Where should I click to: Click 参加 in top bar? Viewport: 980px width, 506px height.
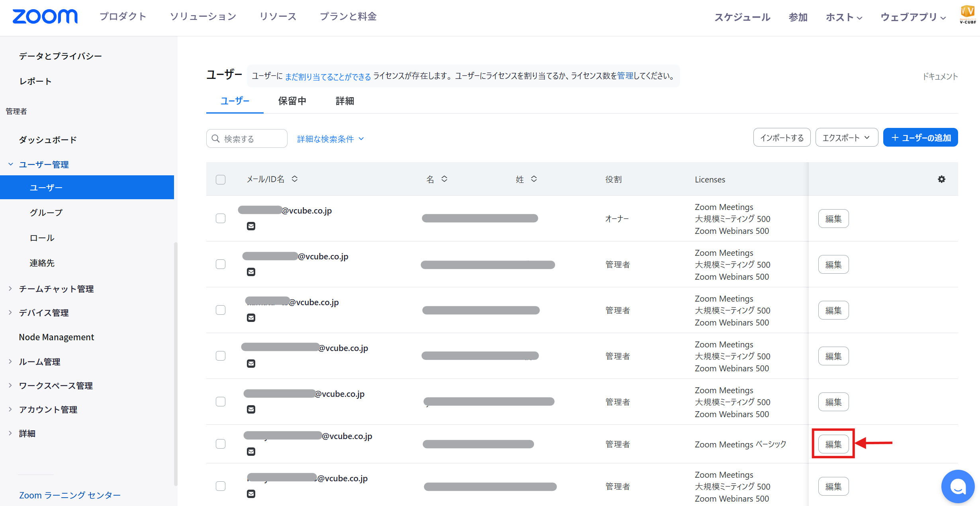pyautogui.click(x=798, y=17)
